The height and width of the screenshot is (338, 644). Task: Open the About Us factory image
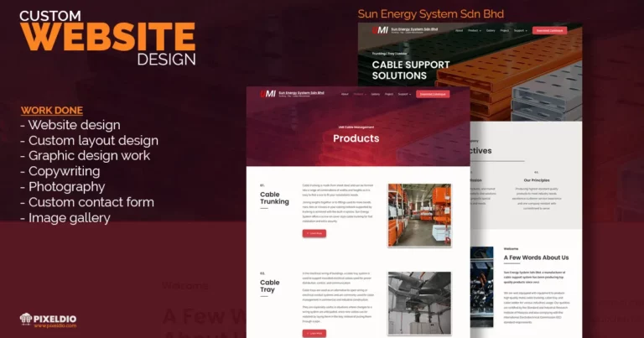pyautogui.click(x=482, y=287)
